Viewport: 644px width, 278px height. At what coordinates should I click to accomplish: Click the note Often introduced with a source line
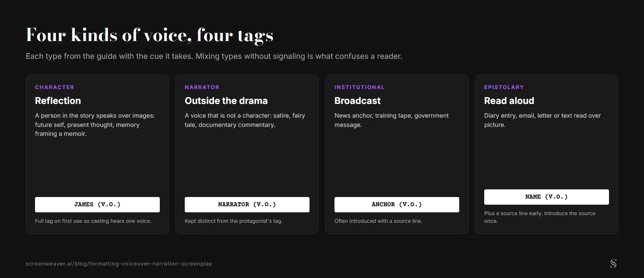pos(378,221)
